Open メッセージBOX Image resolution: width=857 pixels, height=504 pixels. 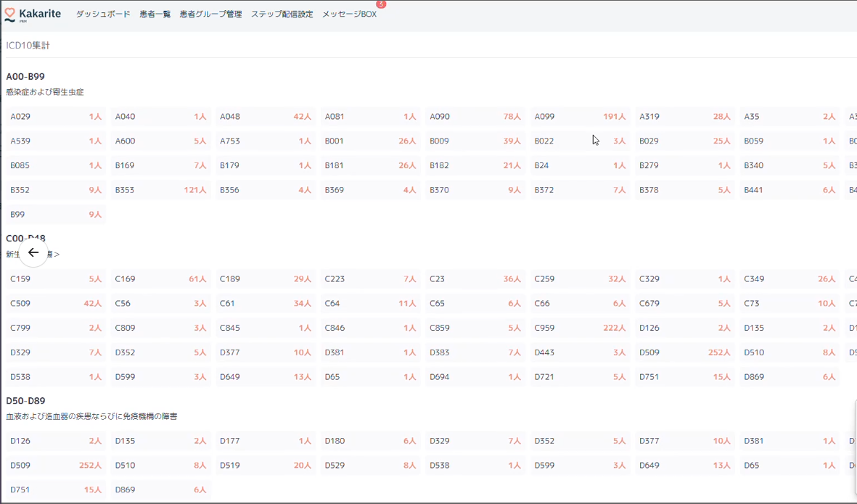point(349,15)
